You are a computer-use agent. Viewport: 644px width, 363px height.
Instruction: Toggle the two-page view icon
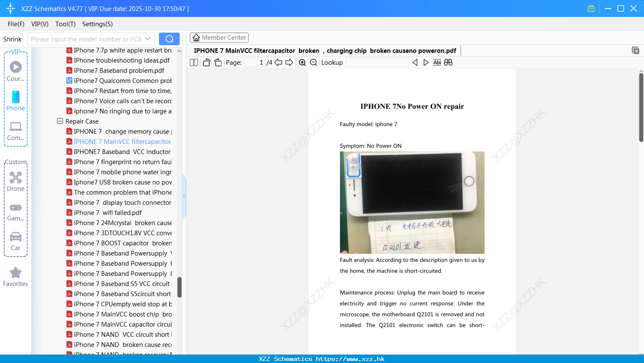(194, 63)
